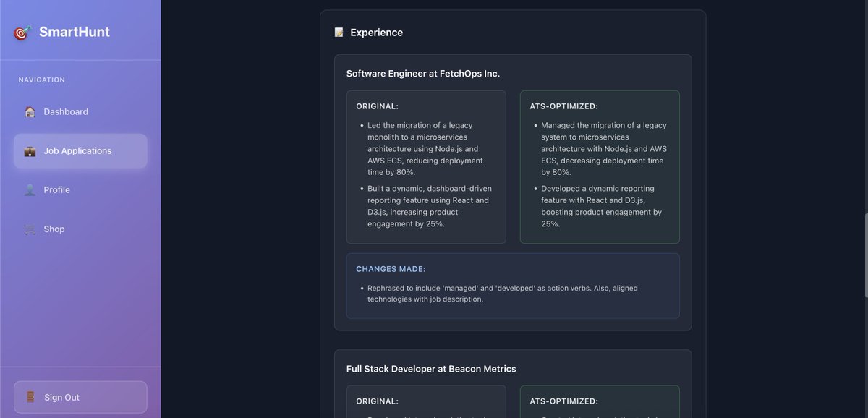Select the house icon beside Dashboard
Image resolution: width=868 pixels, height=418 pixels.
click(29, 112)
